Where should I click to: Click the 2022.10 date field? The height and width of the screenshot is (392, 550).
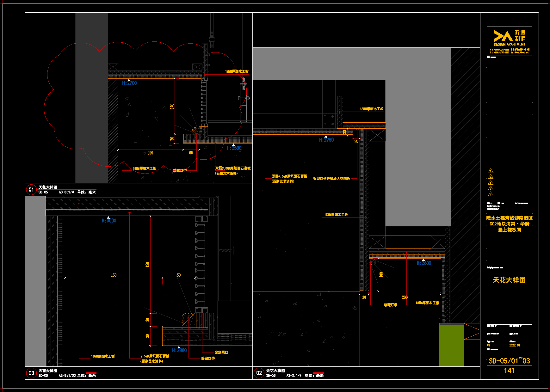point(515,345)
